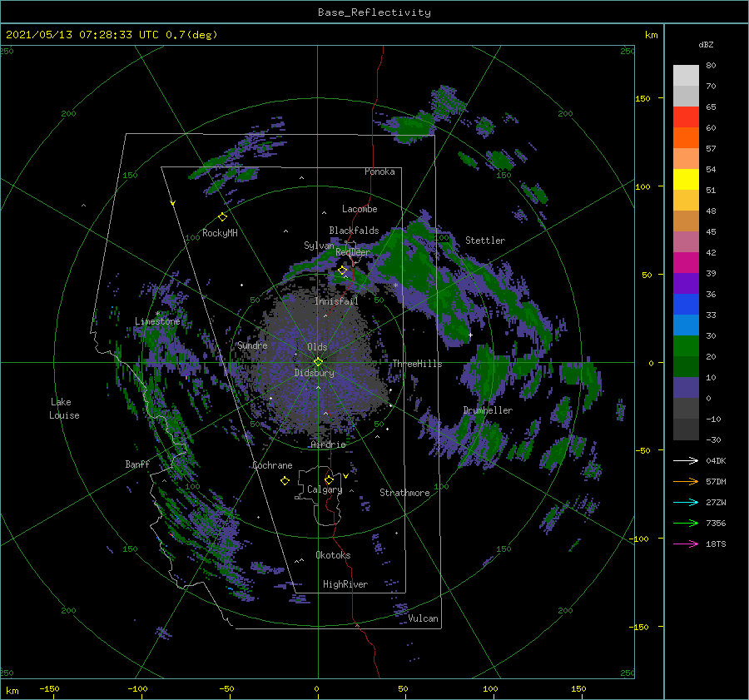
Task: Click the ThreeHills label
Action: [x=418, y=364]
